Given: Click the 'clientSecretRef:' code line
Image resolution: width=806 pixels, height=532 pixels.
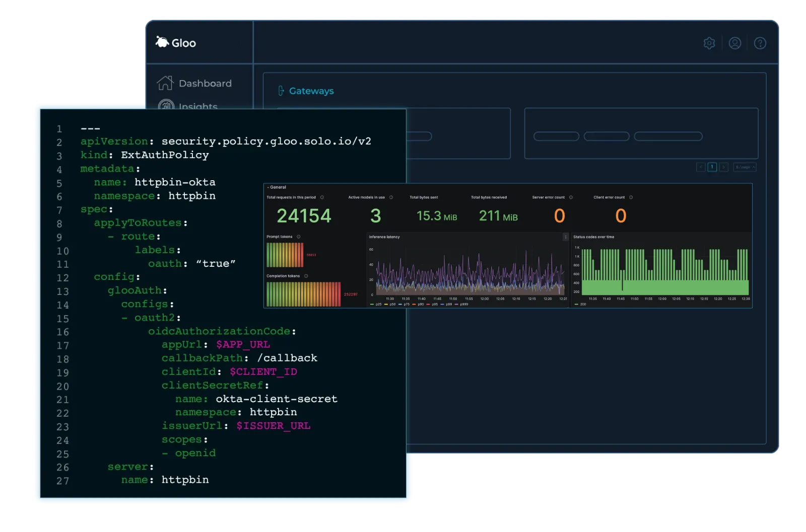Looking at the screenshot, I should [215, 386].
